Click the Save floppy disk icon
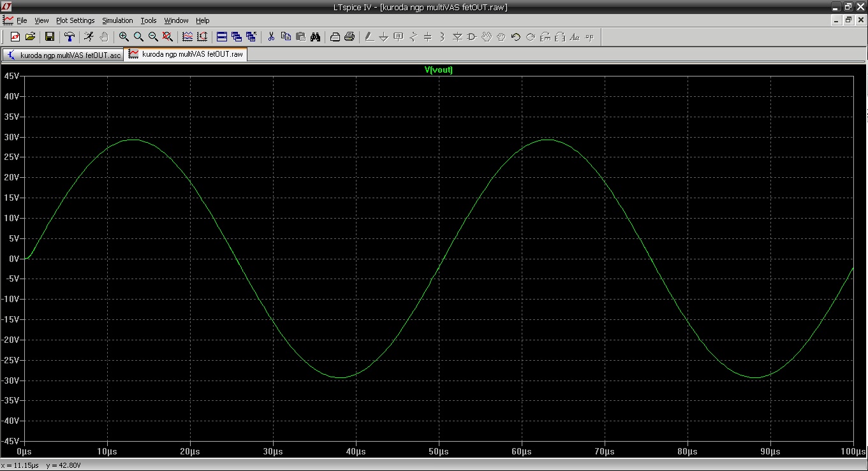868x471 pixels. 50,37
